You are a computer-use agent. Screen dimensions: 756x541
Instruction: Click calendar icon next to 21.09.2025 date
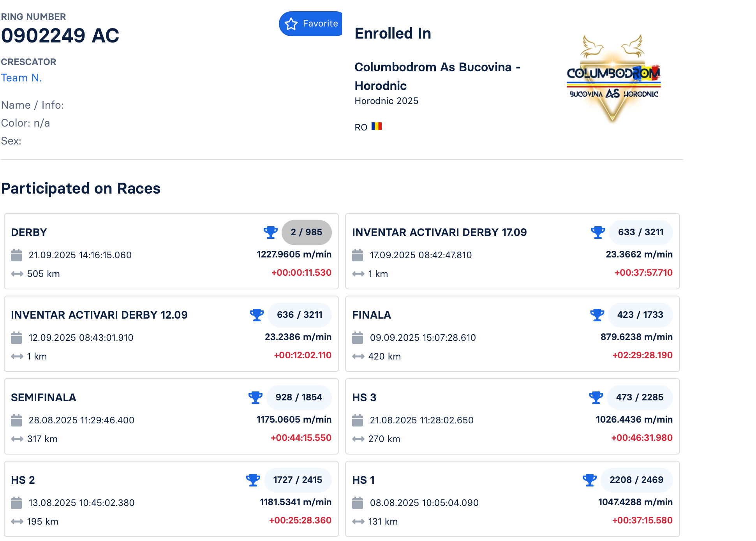click(x=16, y=255)
